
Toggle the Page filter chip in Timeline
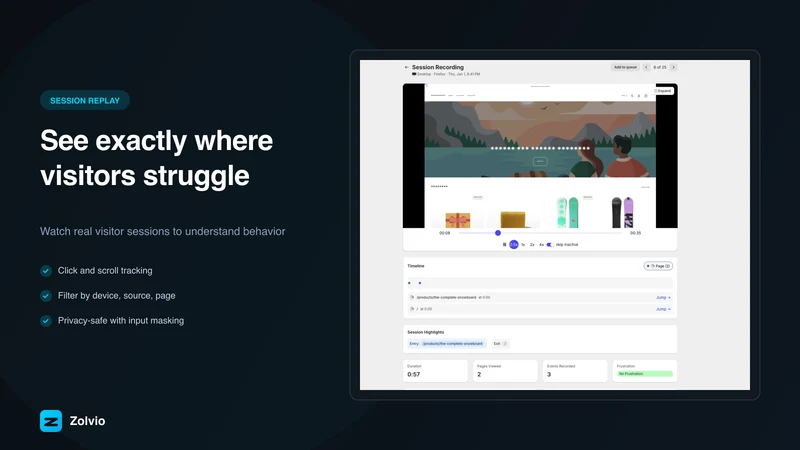658,266
